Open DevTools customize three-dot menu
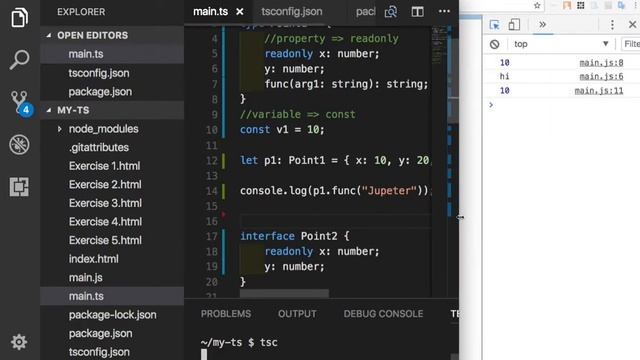 (612, 25)
